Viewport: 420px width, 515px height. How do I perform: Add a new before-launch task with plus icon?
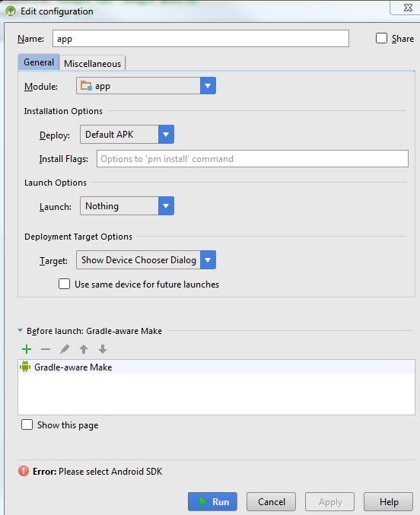pyautogui.click(x=27, y=349)
